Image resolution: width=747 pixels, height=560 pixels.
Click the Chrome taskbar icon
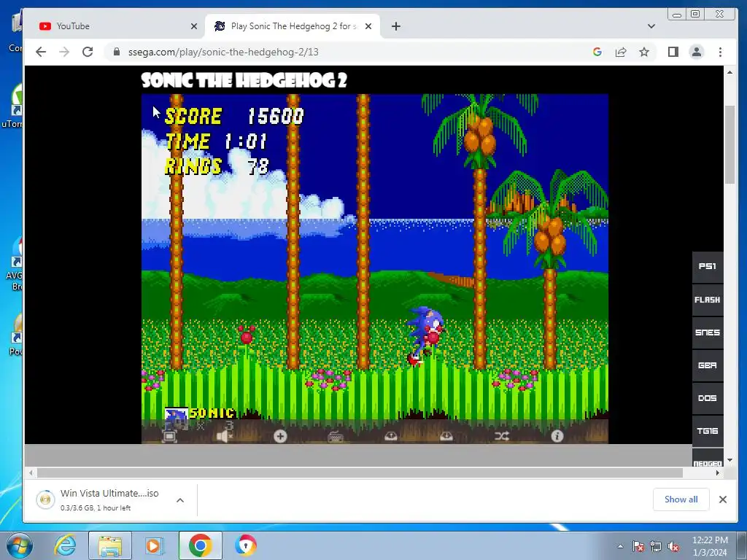pyautogui.click(x=200, y=545)
